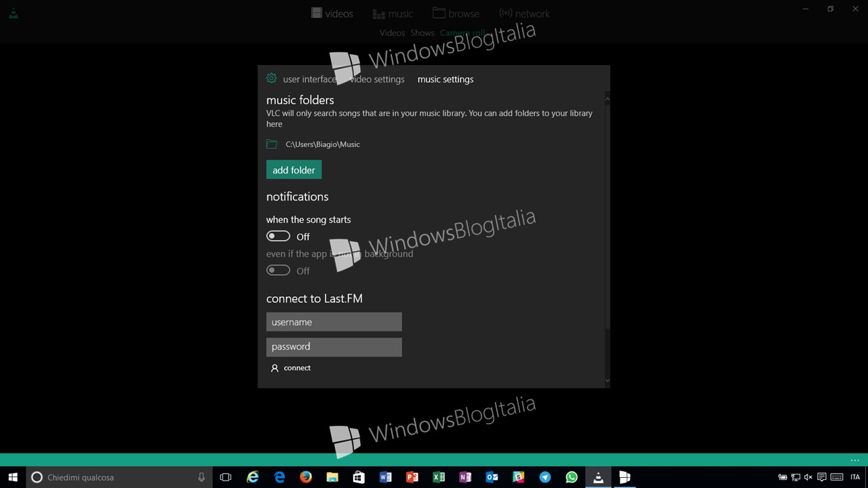The height and width of the screenshot is (488, 868).
Task: Click the VLC icon on the taskbar
Action: [598, 477]
